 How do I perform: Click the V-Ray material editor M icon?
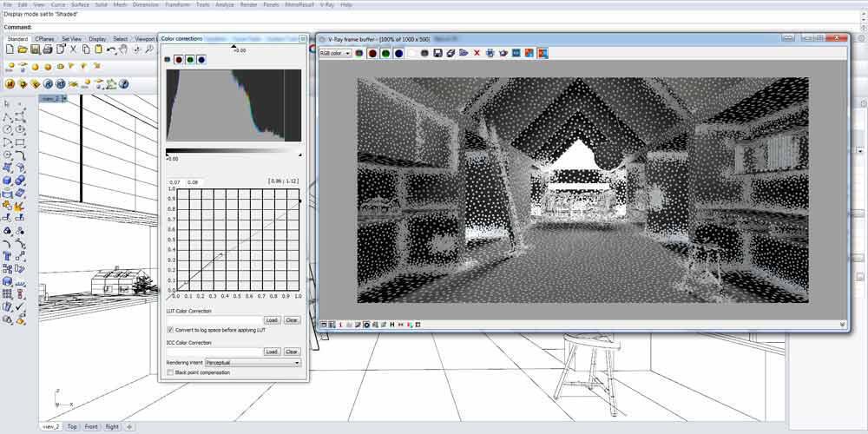pos(10,84)
